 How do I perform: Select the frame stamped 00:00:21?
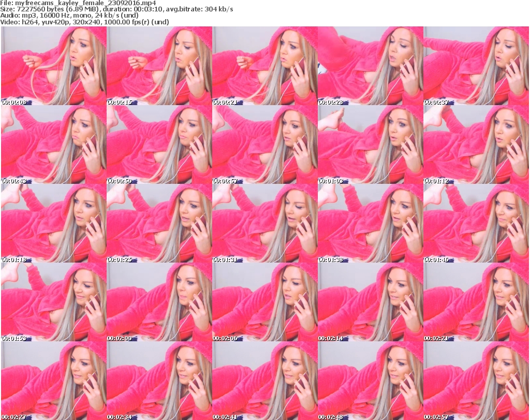pyautogui.click(x=264, y=66)
